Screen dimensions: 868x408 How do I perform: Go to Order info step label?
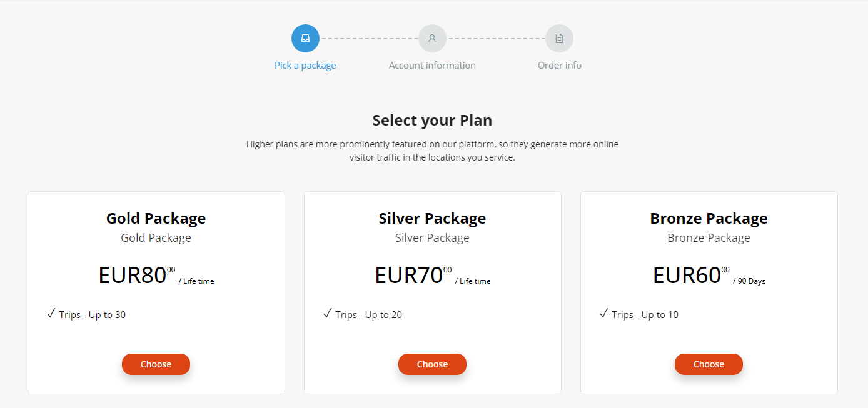coord(559,66)
